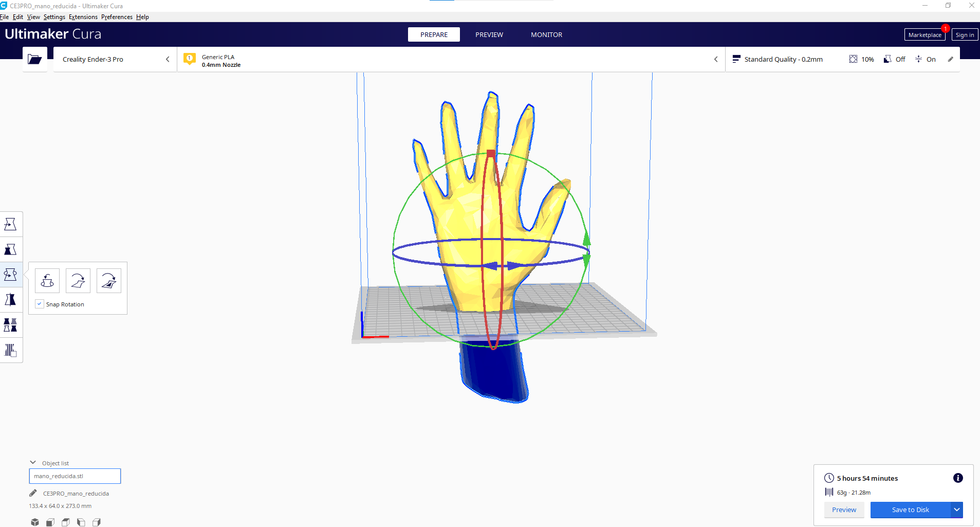The height and width of the screenshot is (527, 980).
Task: Select the Move tool in left toolbar
Action: pyautogui.click(x=10, y=224)
